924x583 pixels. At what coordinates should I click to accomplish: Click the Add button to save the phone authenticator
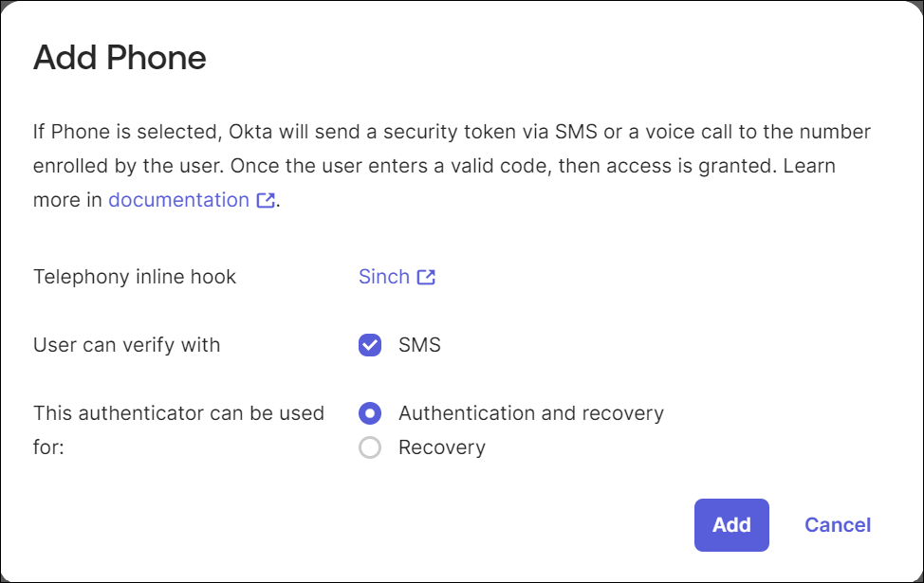click(730, 525)
